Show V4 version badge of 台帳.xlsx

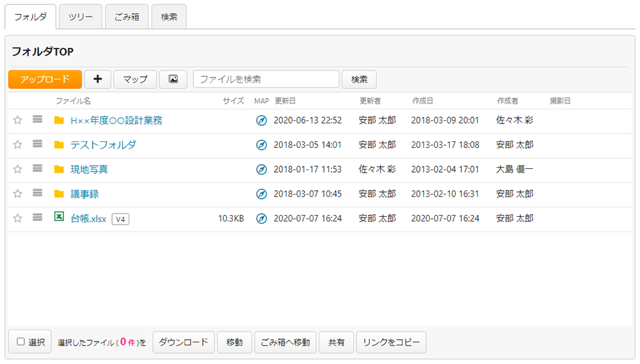[x=120, y=219]
